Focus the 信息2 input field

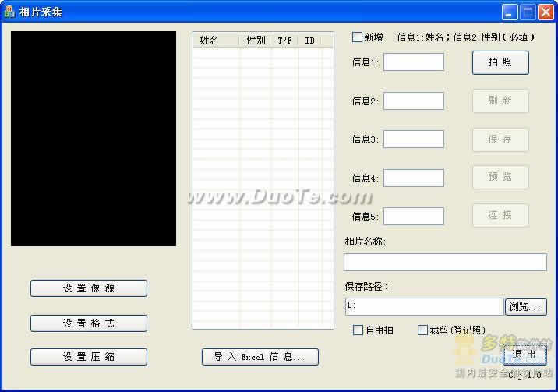(414, 101)
